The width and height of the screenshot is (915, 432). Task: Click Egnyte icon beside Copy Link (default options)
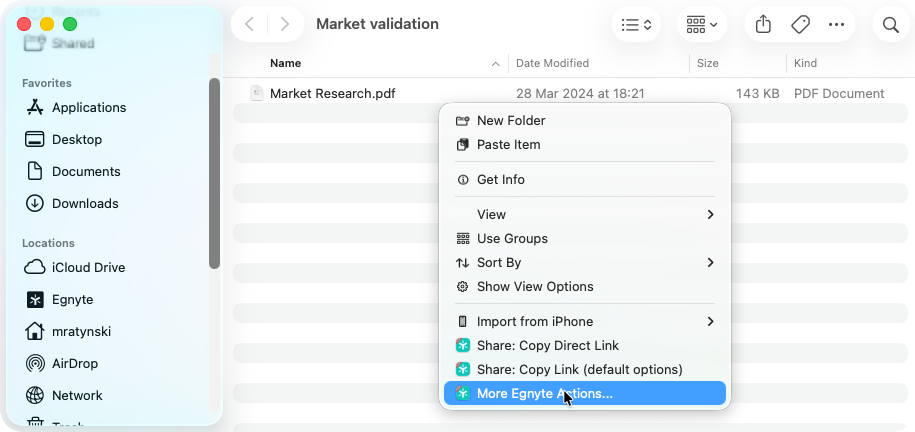(463, 370)
